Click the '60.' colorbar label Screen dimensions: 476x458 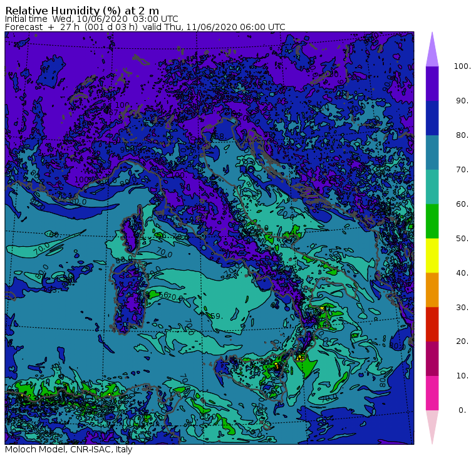point(463,204)
